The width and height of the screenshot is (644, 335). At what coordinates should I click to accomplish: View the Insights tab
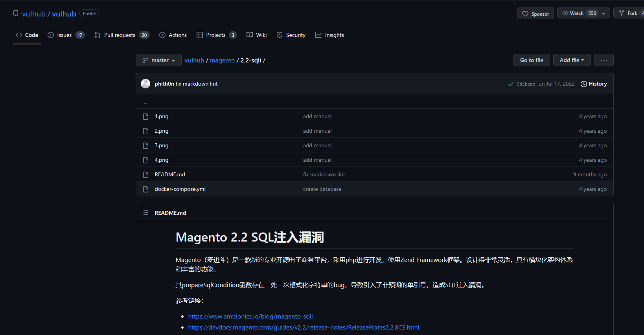[329, 35]
